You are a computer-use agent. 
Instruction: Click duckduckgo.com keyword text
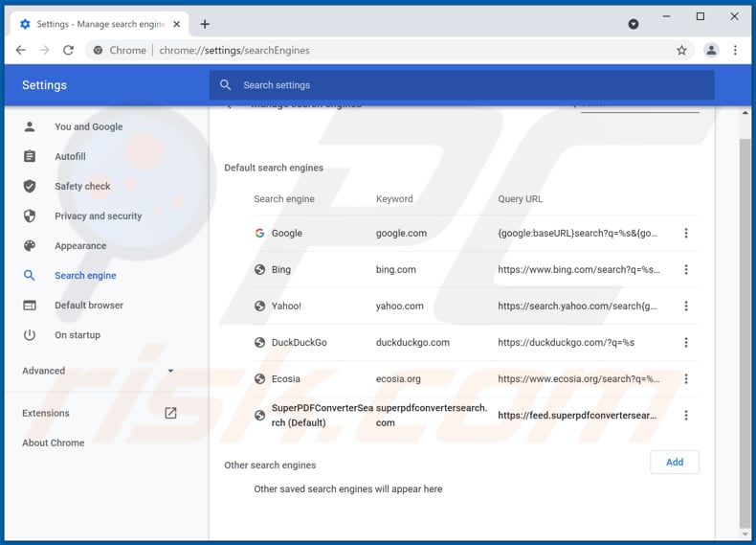click(x=412, y=342)
